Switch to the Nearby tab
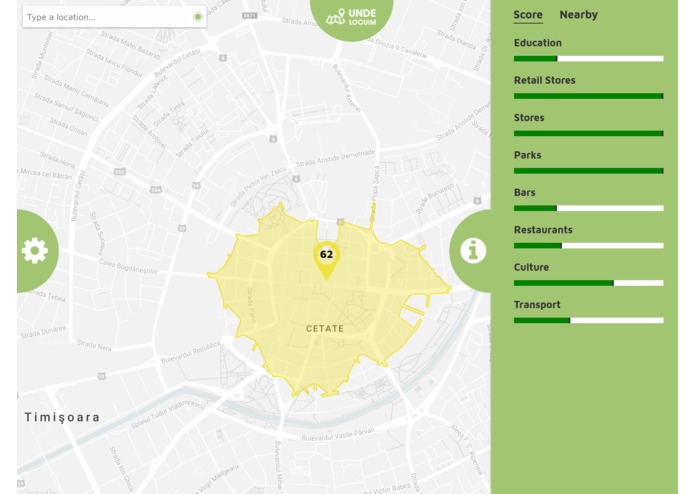The image size is (695, 494). pyautogui.click(x=578, y=15)
